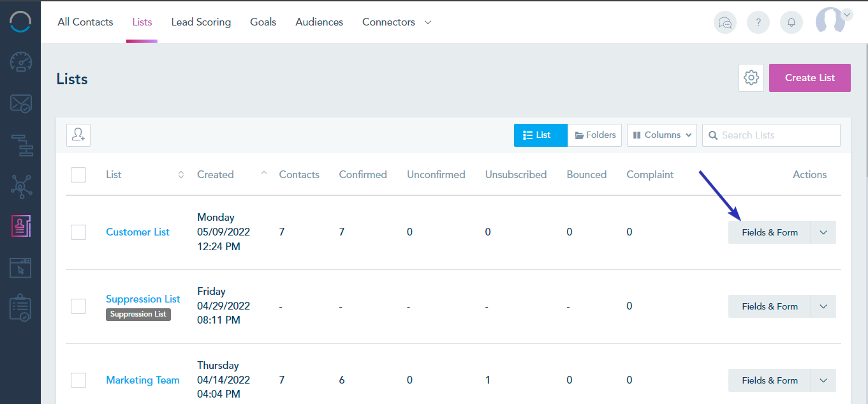This screenshot has width=868, height=404.
Task: Go to the Audiences tab
Action: pos(319,22)
